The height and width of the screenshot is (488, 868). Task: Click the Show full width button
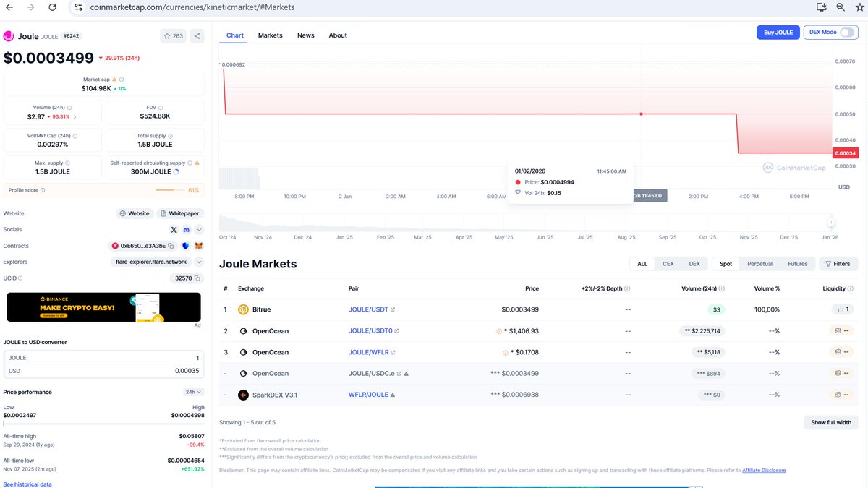(x=831, y=422)
